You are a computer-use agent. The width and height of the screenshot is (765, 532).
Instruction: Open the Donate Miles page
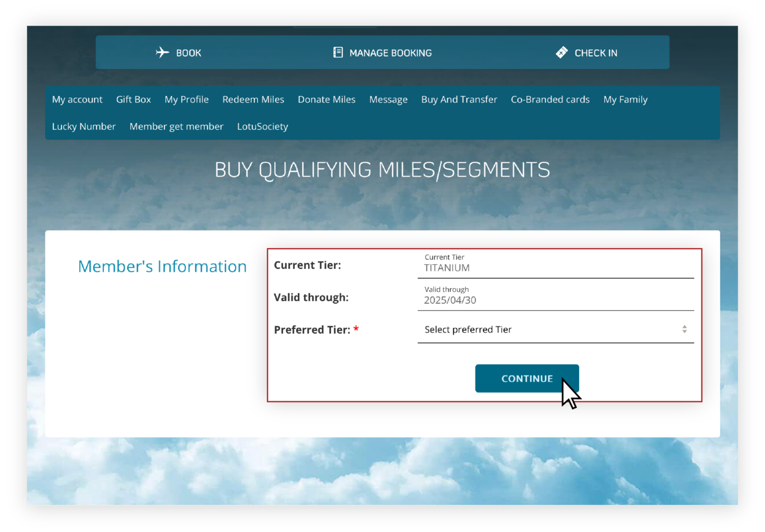[x=326, y=99]
